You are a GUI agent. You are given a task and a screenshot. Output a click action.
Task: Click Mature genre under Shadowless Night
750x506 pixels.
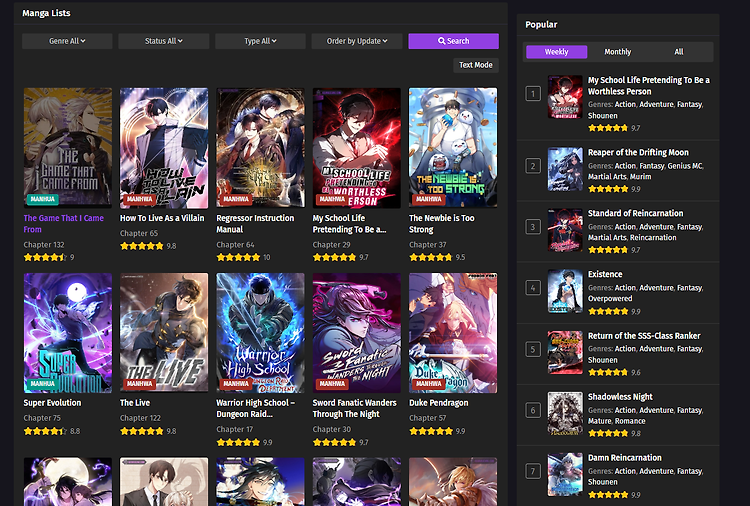[599, 421]
